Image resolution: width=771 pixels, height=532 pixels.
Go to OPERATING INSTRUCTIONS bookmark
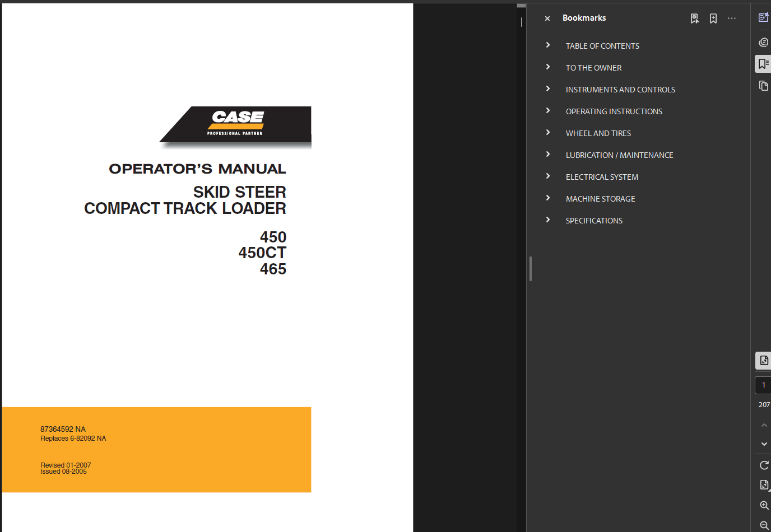click(x=614, y=111)
